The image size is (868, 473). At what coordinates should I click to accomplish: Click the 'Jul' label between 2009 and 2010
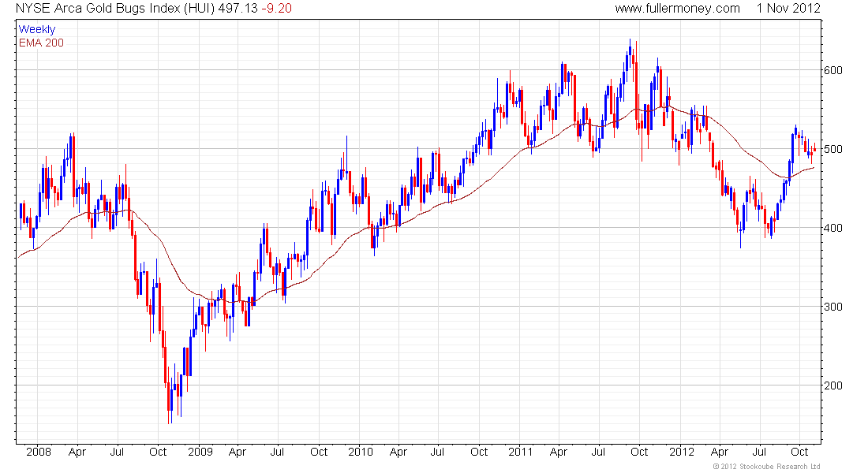[x=277, y=452]
